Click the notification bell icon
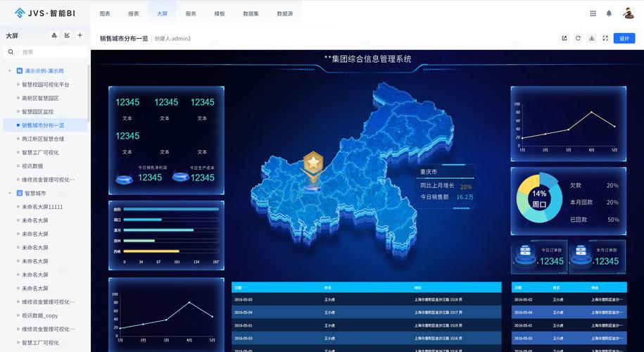 (x=609, y=13)
